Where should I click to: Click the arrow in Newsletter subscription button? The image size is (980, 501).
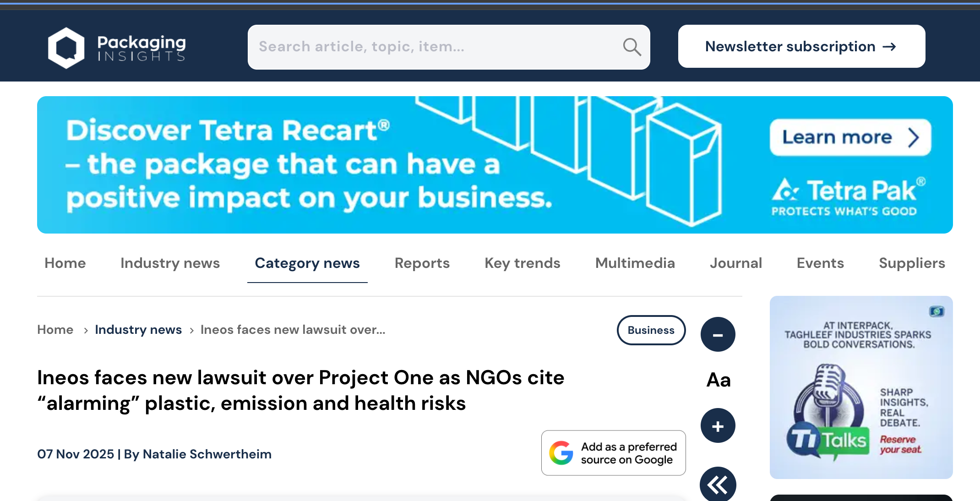pos(890,46)
